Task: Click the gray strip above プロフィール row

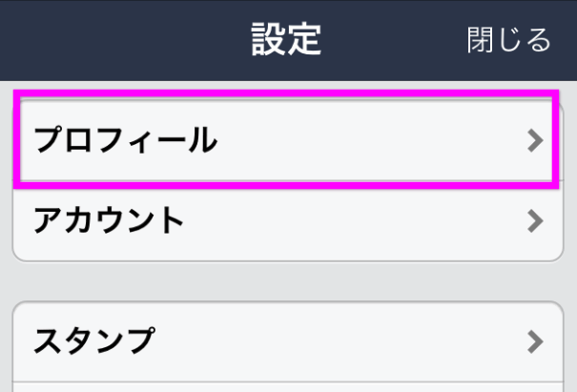Action: pyautogui.click(x=286, y=85)
